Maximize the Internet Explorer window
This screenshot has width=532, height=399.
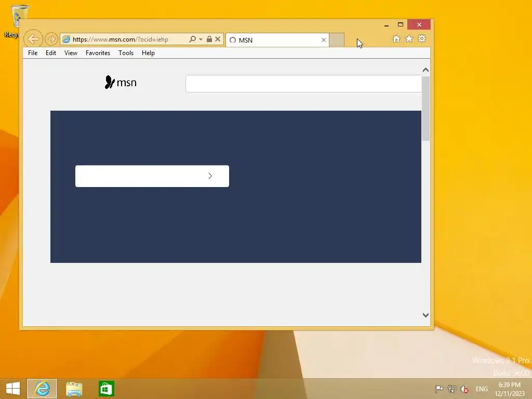(x=401, y=25)
